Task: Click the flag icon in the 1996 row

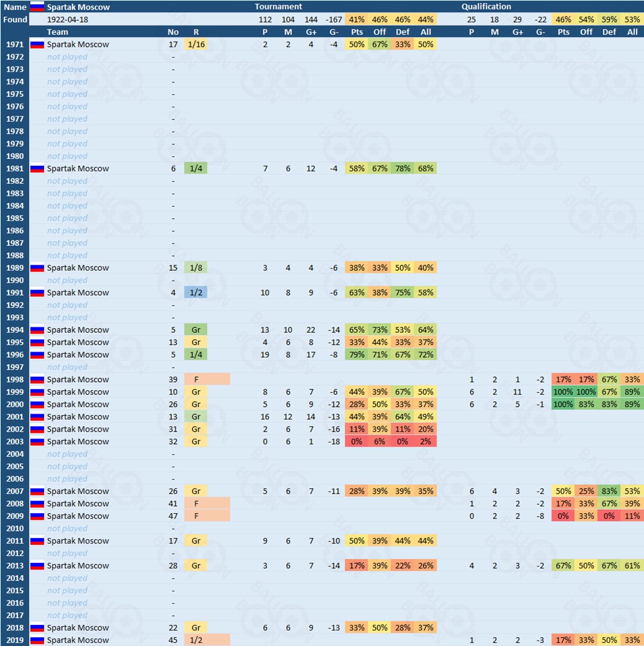Action: point(37,355)
